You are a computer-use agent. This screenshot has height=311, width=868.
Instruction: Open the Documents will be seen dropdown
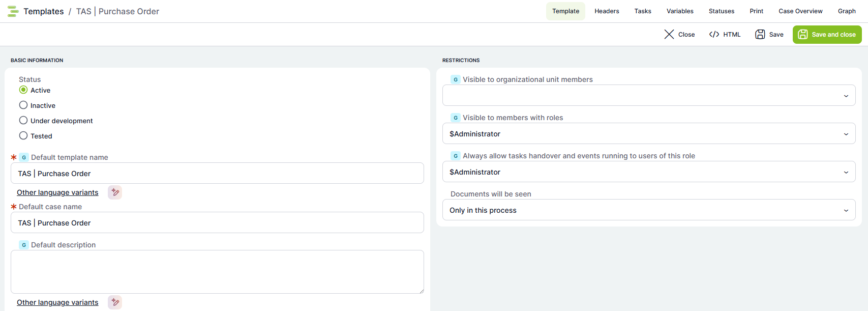(x=648, y=210)
